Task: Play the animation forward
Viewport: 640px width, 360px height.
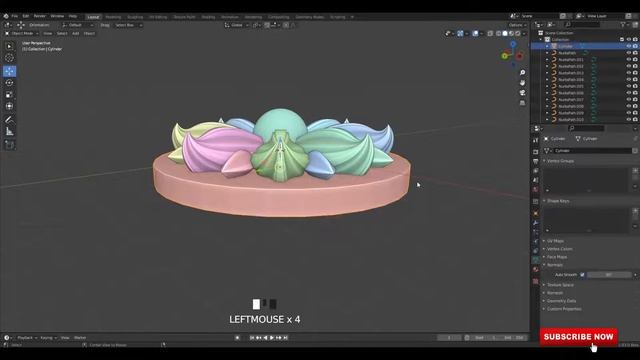Action: tap(272, 338)
